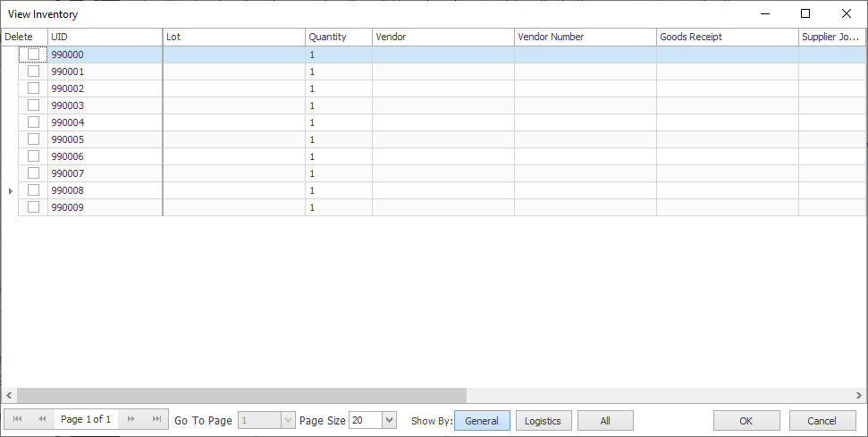Click the next page pager icon
Image resolution: width=868 pixels, height=437 pixels.
(x=131, y=420)
